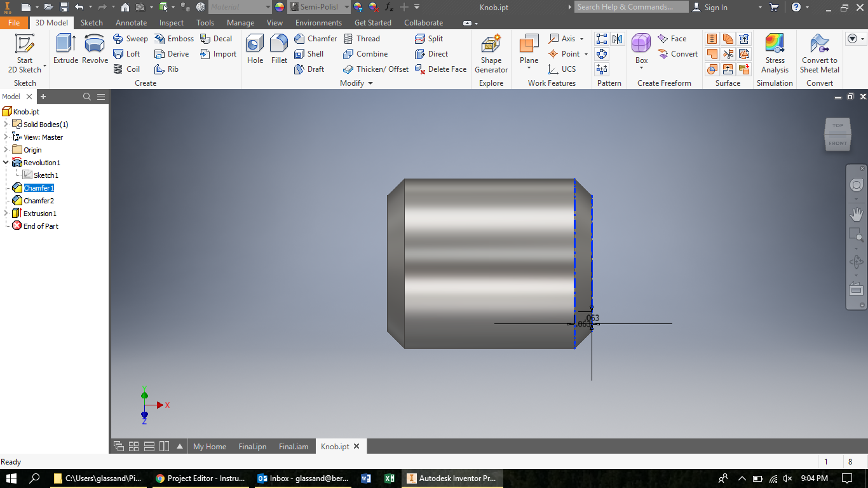Open Final.iam document tab
Image resolution: width=868 pixels, height=488 pixels.
pyautogui.click(x=294, y=447)
